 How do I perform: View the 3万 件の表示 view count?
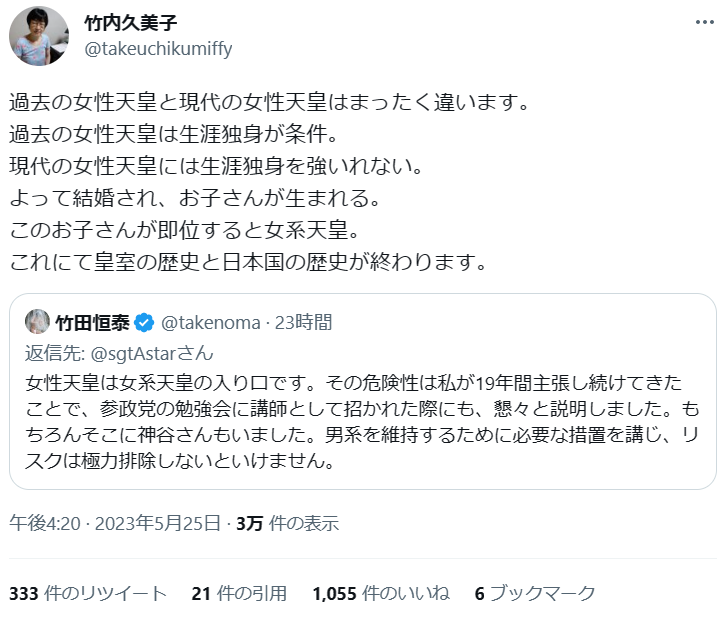coord(287,522)
